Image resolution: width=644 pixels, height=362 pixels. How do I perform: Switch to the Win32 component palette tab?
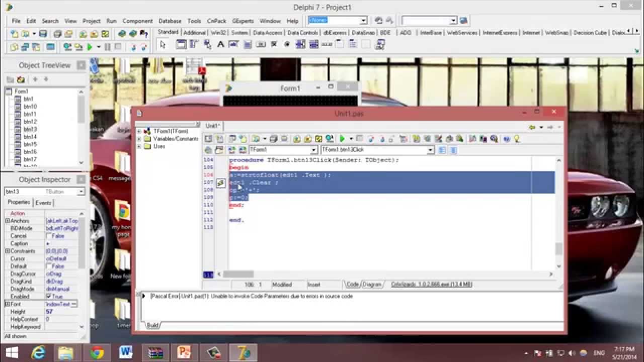click(x=218, y=33)
